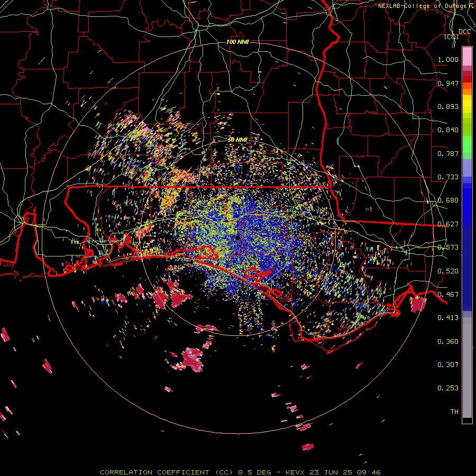476x476 pixels.
Task: Click the 0.627 value on the color scale
Action: point(448,224)
